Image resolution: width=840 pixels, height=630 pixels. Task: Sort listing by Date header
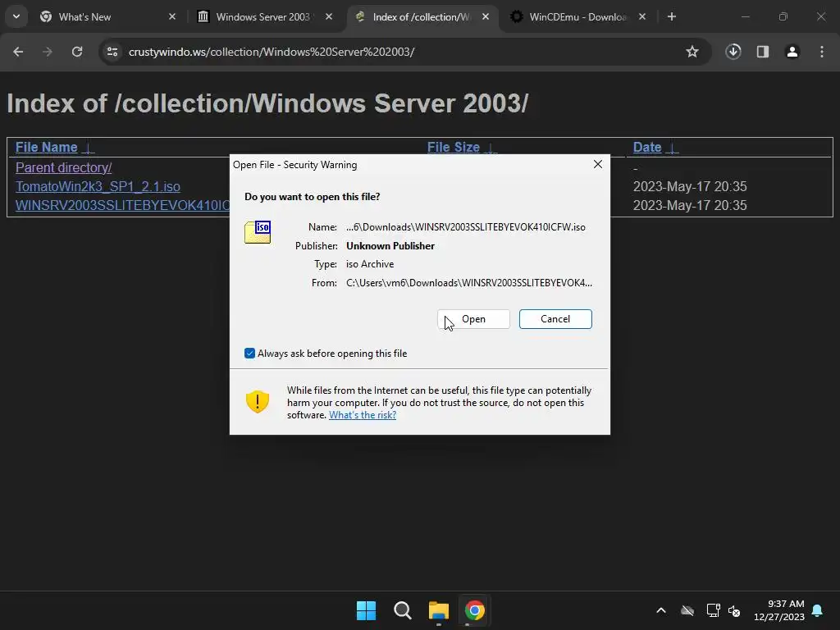pyautogui.click(x=647, y=148)
